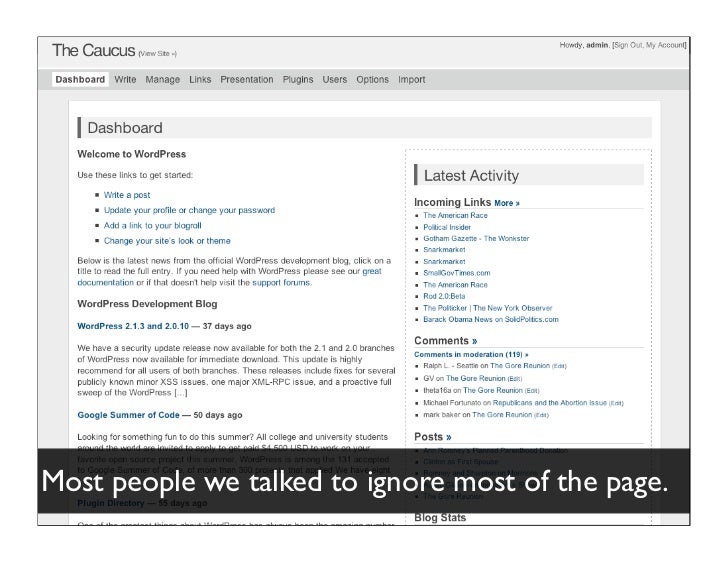The height and width of the screenshot is (563, 728).
Task: Edit the GV comment
Action: coord(514,379)
